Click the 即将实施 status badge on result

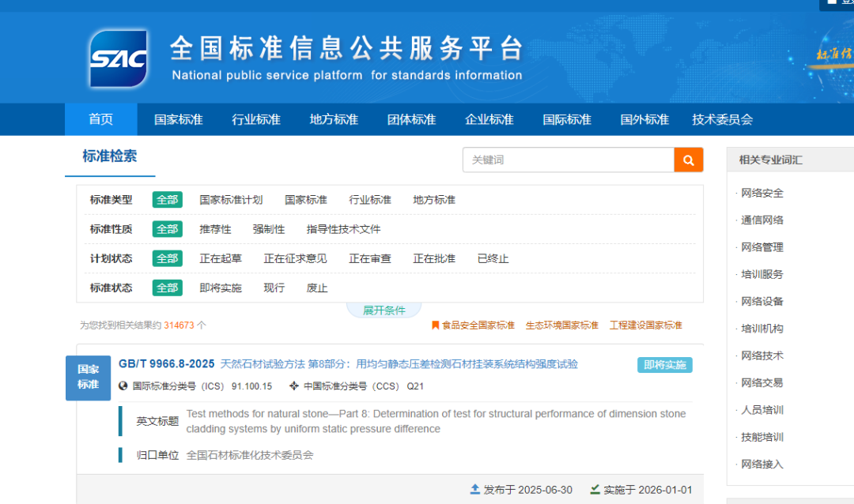(x=664, y=365)
